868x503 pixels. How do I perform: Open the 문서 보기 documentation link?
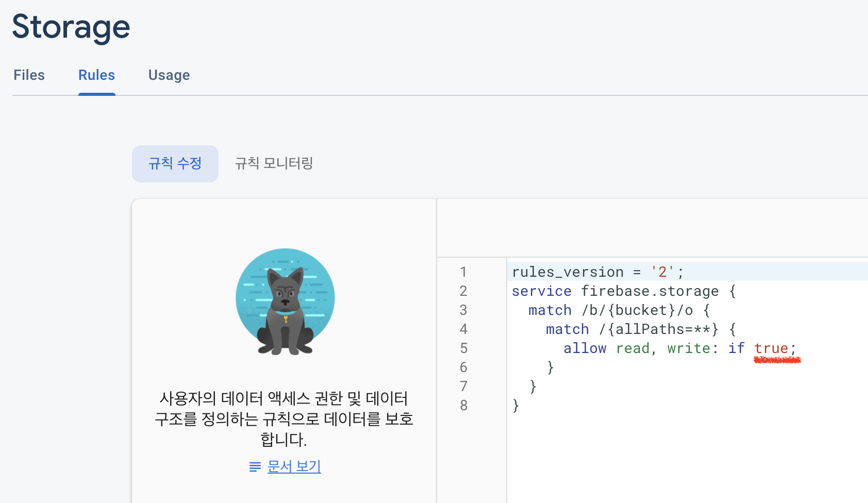[294, 466]
